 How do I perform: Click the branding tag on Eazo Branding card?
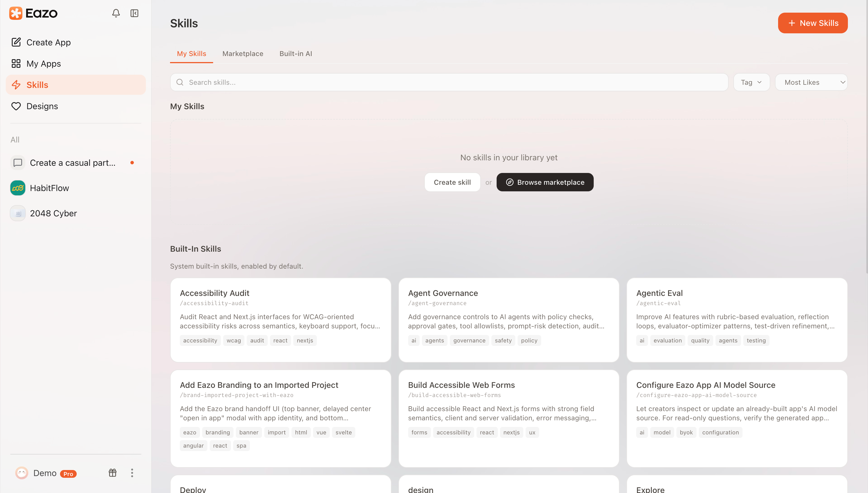click(218, 432)
